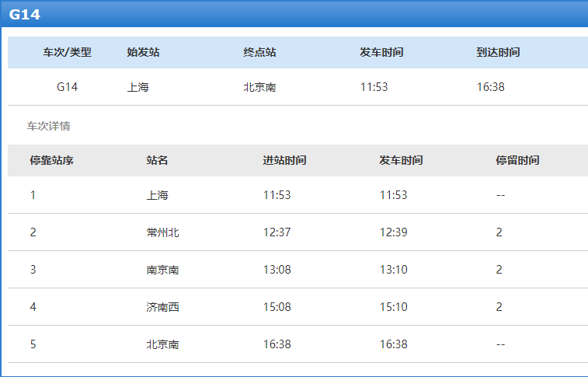Click the G14 title header
This screenshot has height=377, width=588.
pos(25,14)
